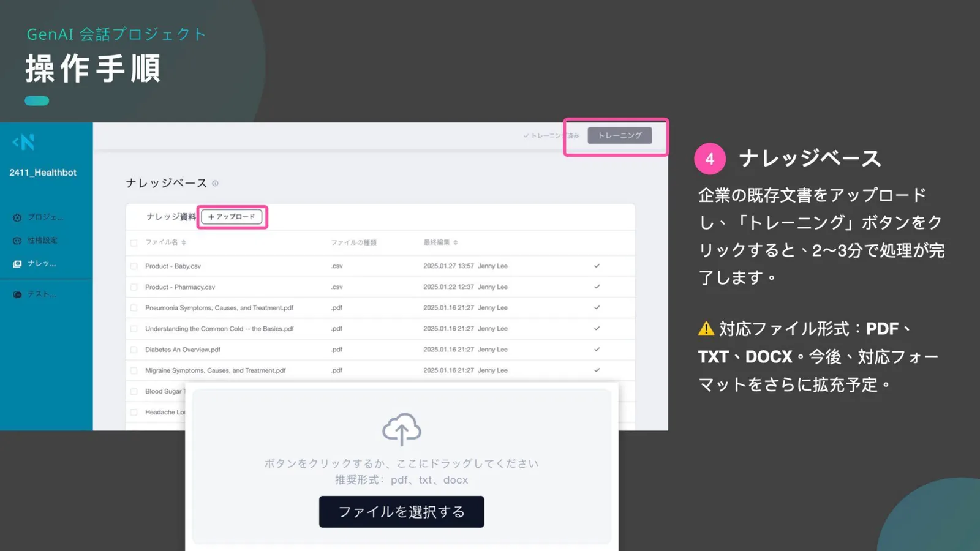
Task: Click the checkmark in Migraine Symptoms row
Action: (x=597, y=370)
